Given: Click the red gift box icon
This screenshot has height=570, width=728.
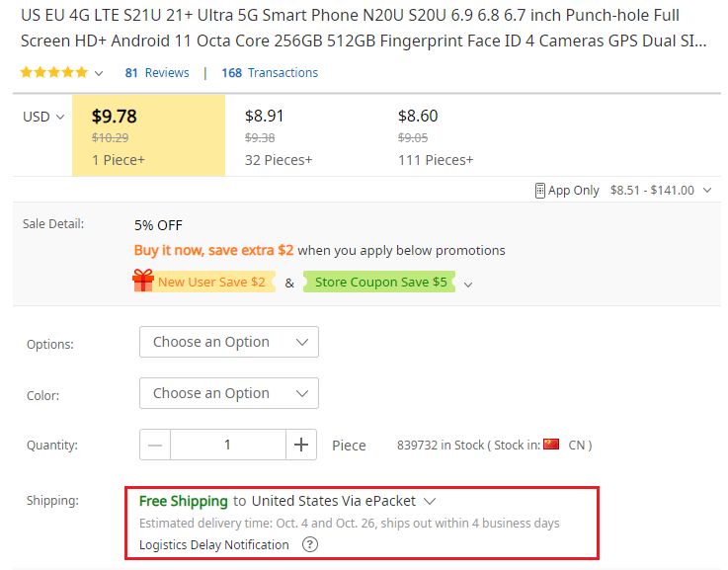Looking at the screenshot, I should [x=143, y=281].
